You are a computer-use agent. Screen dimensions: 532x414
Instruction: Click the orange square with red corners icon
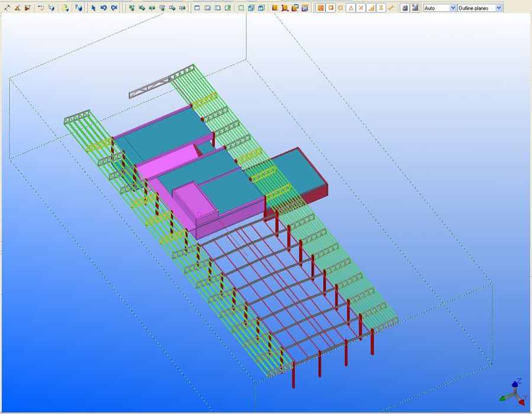[285, 8]
